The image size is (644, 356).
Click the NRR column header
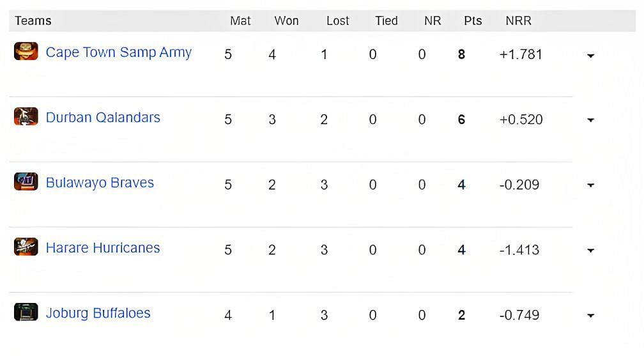pos(518,20)
